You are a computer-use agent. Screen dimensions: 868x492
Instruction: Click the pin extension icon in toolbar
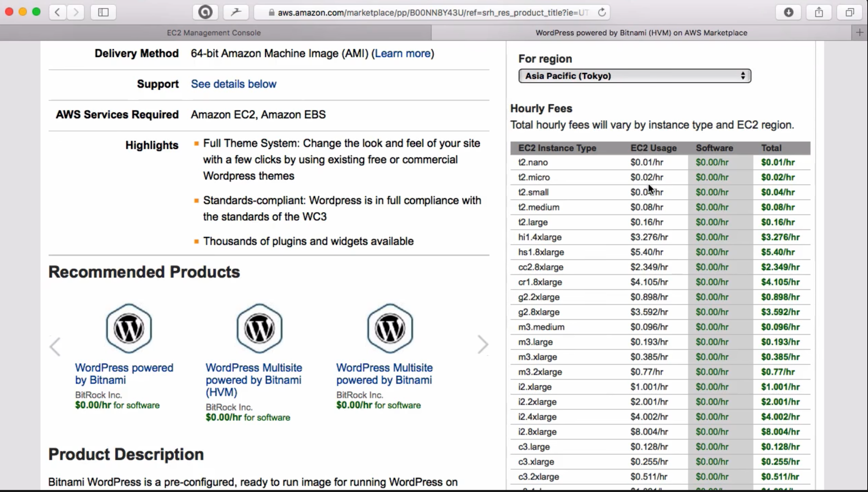236,13
